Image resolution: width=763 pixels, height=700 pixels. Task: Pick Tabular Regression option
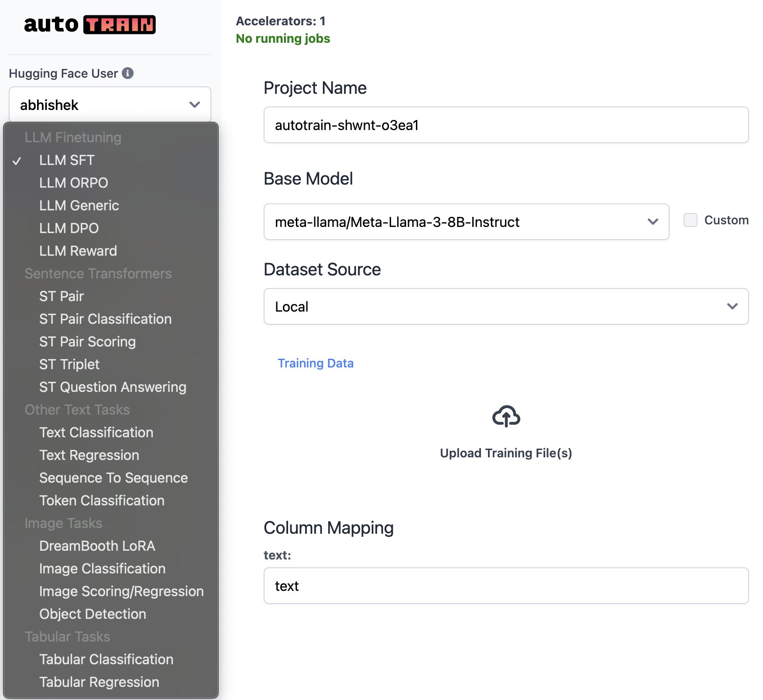coord(111,682)
